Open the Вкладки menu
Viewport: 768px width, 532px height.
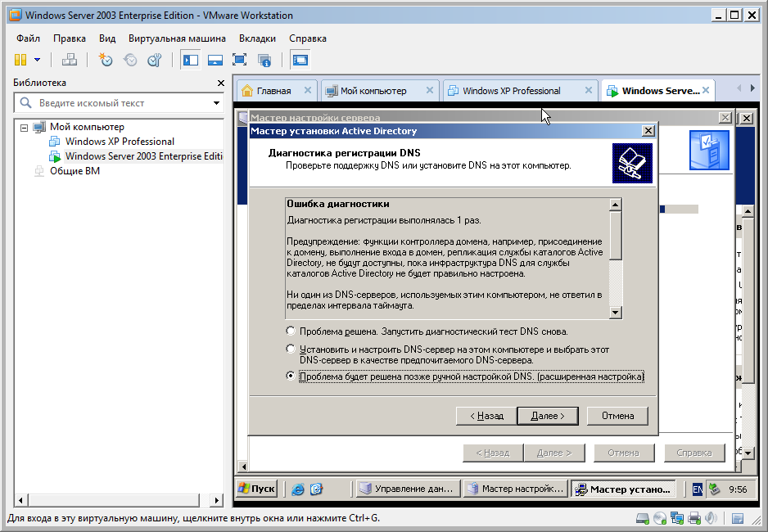tap(257, 38)
